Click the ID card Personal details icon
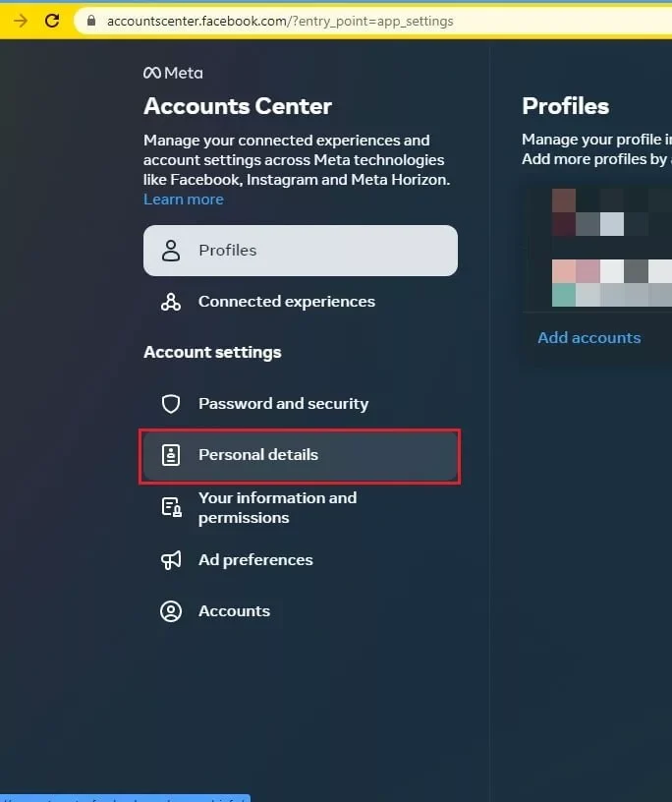 pyautogui.click(x=171, y=455)
